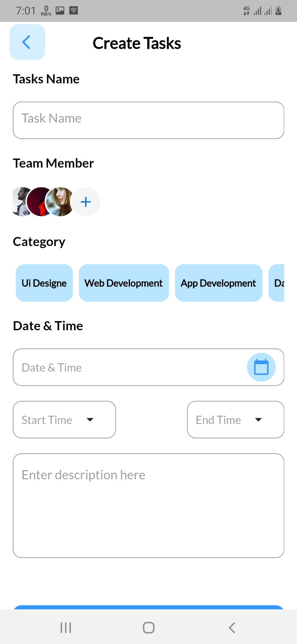The image size is (297, 644).
Task: Tap the add team member plus icon
Action: point(85,202)
